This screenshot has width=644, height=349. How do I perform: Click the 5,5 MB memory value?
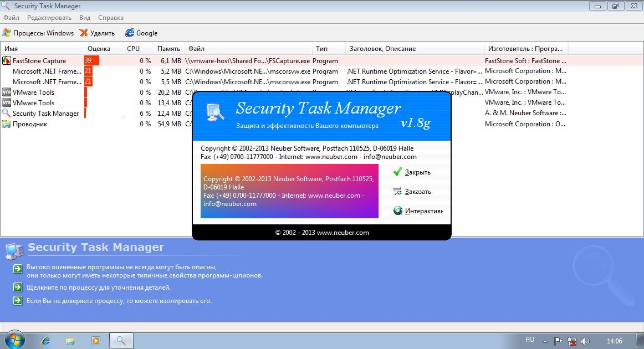pos(171,81)
